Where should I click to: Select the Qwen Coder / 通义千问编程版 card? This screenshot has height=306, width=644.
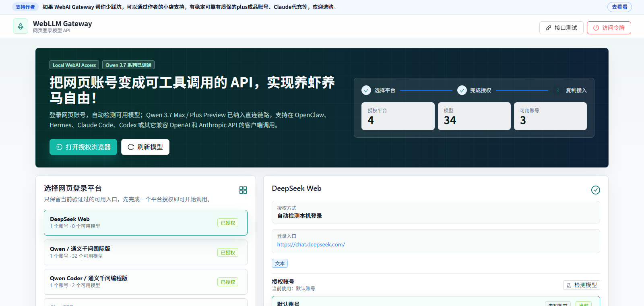point(146,282)
